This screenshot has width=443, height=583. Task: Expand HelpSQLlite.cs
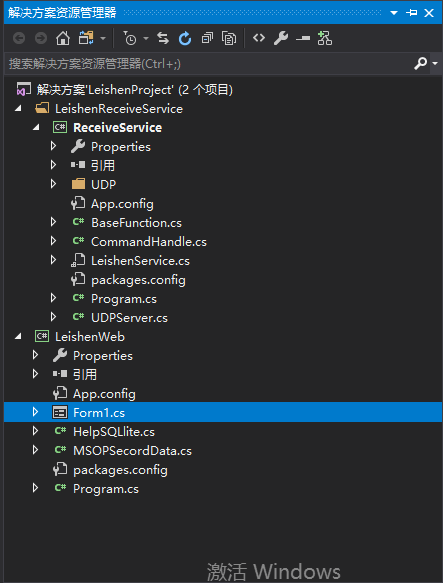pyautogui.click(x=35, y=431)
